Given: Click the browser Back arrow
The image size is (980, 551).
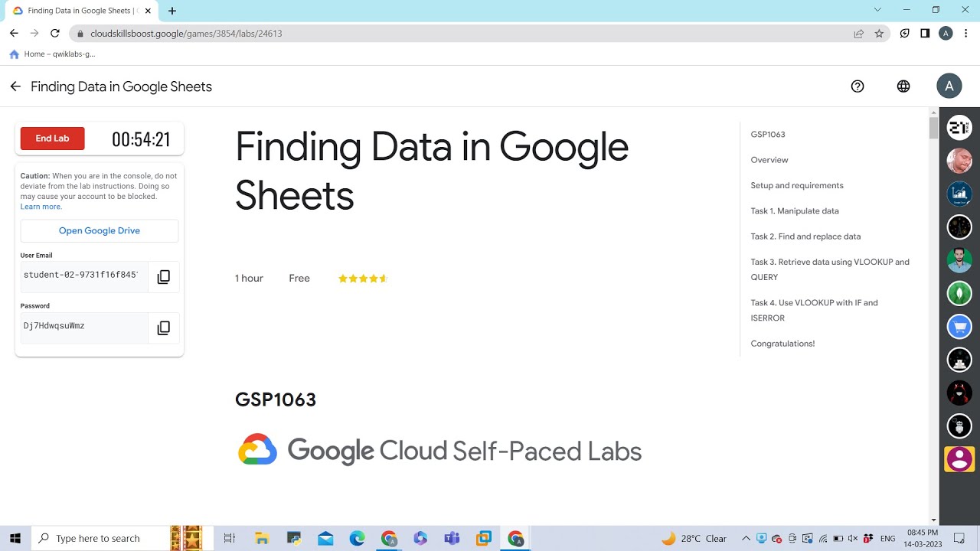Looking at the screenshot, I should (x=14, y=33).
